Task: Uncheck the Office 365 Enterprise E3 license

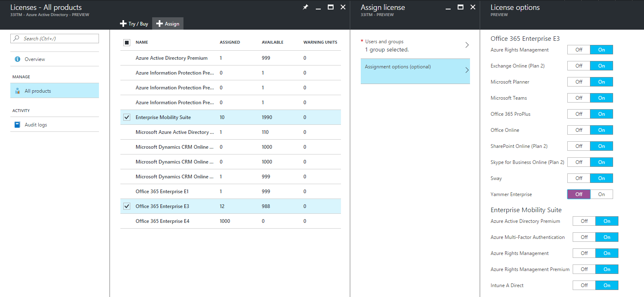Action: coord(127,206)
